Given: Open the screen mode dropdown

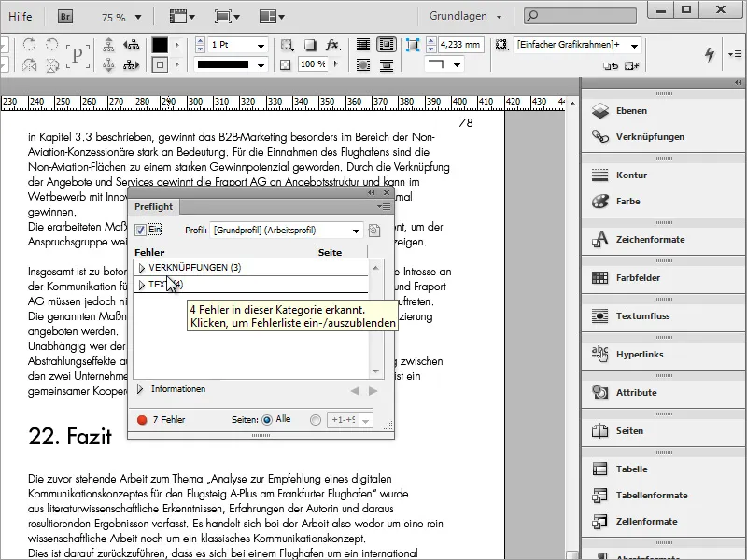Looking at the screenshot, I should [x=227, y=17].
